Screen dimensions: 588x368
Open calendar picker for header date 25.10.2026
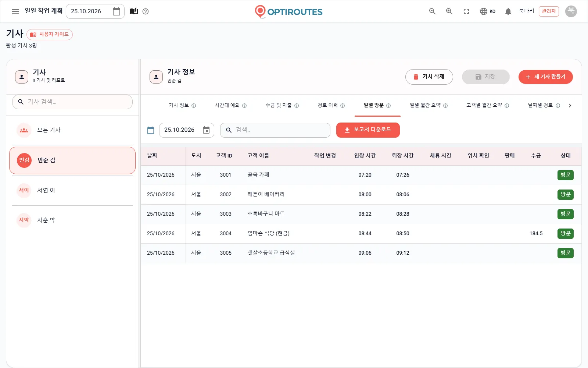[x=116, y=11]
